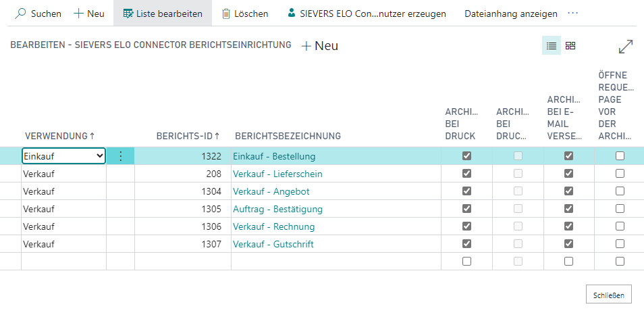Enable Öffne Request Page for Verkauf - Rechnung
644x317 pixels.
tap(620, 226)
